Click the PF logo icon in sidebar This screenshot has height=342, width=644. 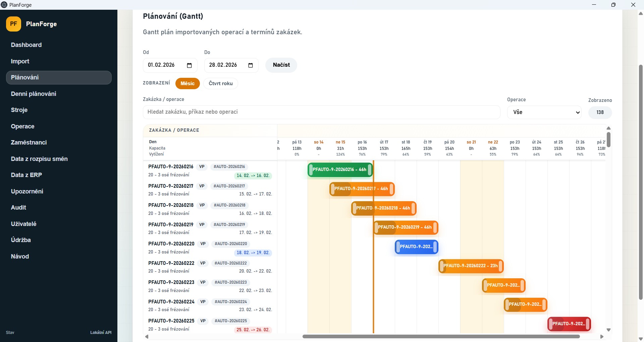click(x=13, y=24)
